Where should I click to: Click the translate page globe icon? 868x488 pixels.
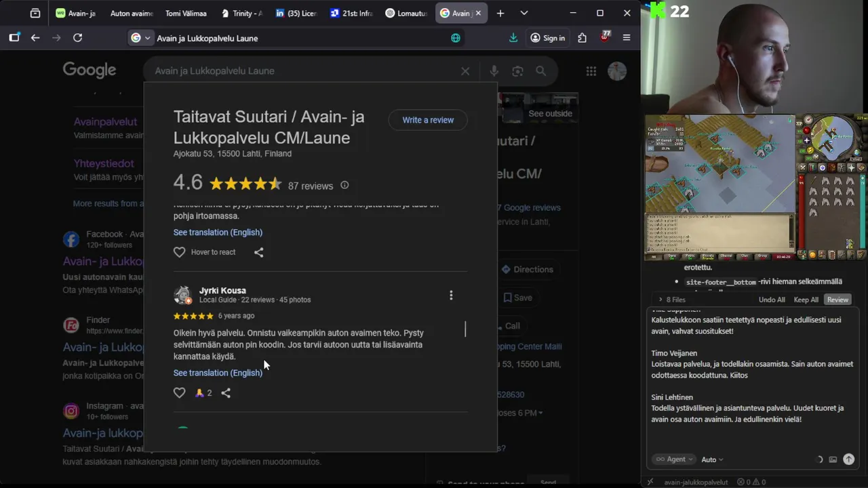click(x=456, y=38)
